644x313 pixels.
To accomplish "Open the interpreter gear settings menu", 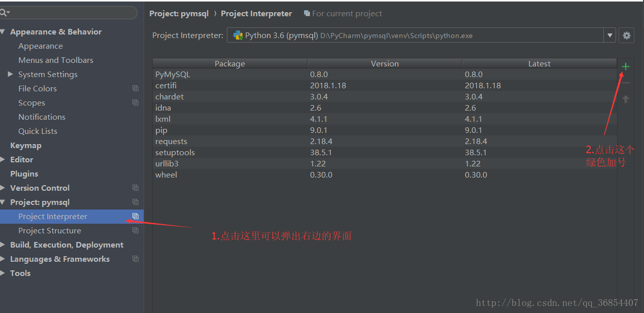I will 627,36.
